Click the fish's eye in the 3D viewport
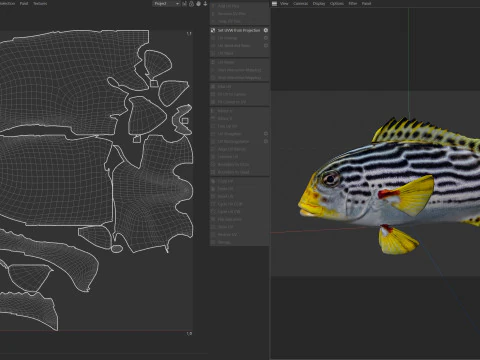 click(x=330, y=179)
